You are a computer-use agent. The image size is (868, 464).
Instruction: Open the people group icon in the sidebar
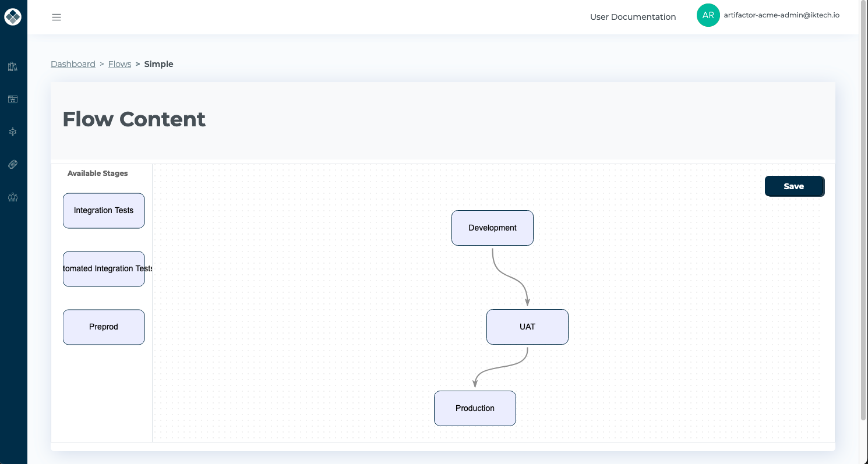click(x=13, y=197)
